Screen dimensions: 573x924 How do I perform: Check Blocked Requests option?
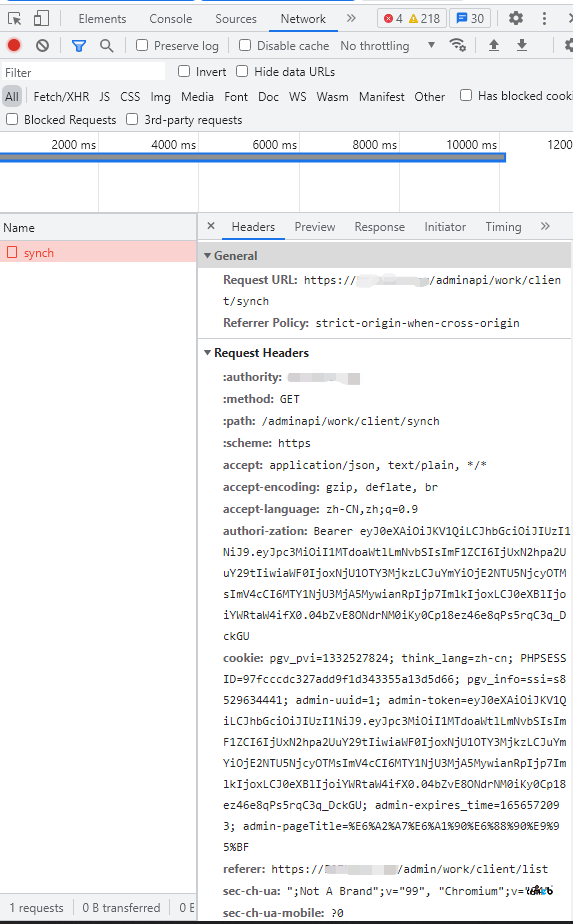(x=12, y=120)
